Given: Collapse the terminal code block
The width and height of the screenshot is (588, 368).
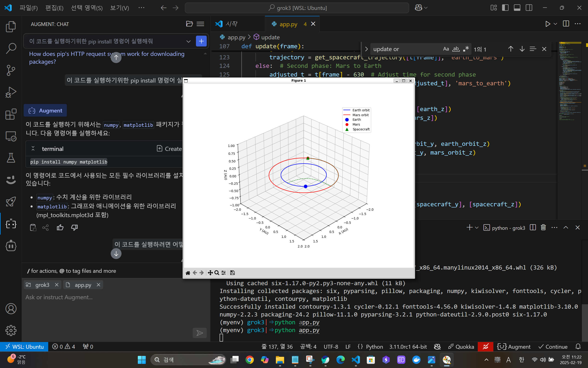Looking at the screenshot, I should tap(33, 149).
